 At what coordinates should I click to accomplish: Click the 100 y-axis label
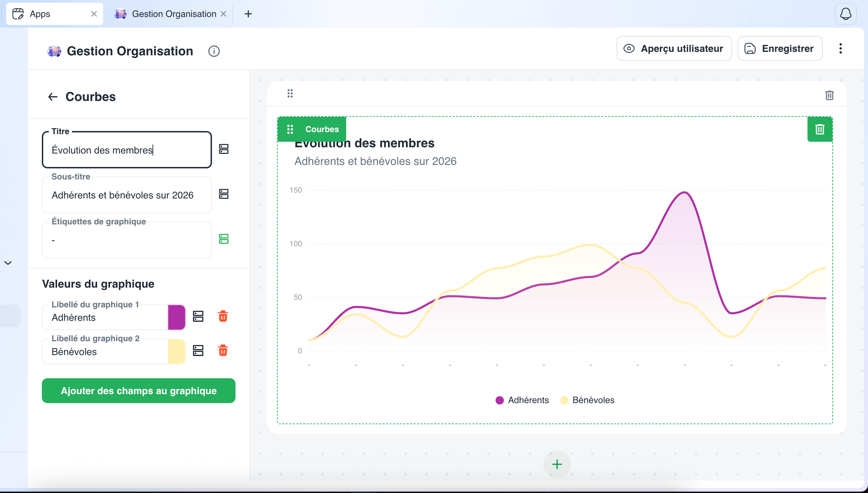pos(296,244)
